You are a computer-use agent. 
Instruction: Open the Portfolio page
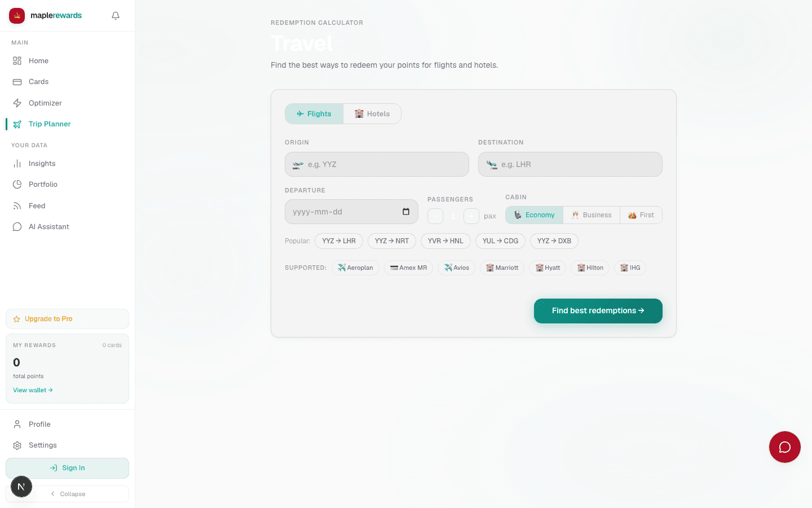pyautogui.click(x=43, y=185)
